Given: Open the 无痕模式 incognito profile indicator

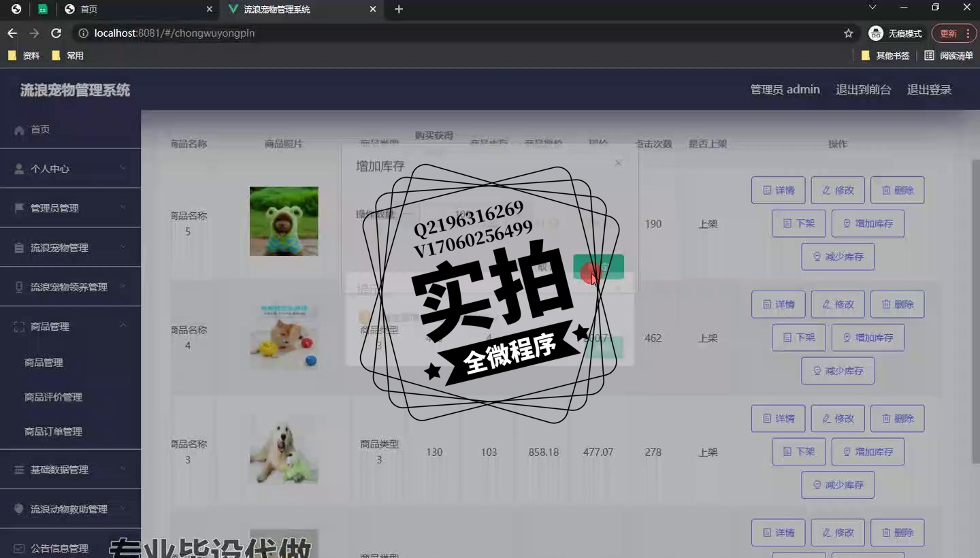Looking at the screenshot, I should pyautogui.click(x=896, y=33).
